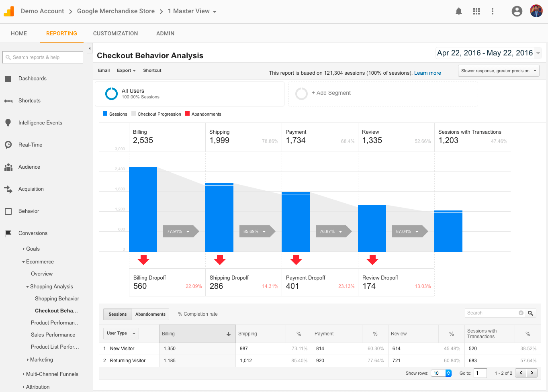Open the Dashboards section in the sidebar
The width and height of the screenshot is (548, 392).
(x=8, y=78)
